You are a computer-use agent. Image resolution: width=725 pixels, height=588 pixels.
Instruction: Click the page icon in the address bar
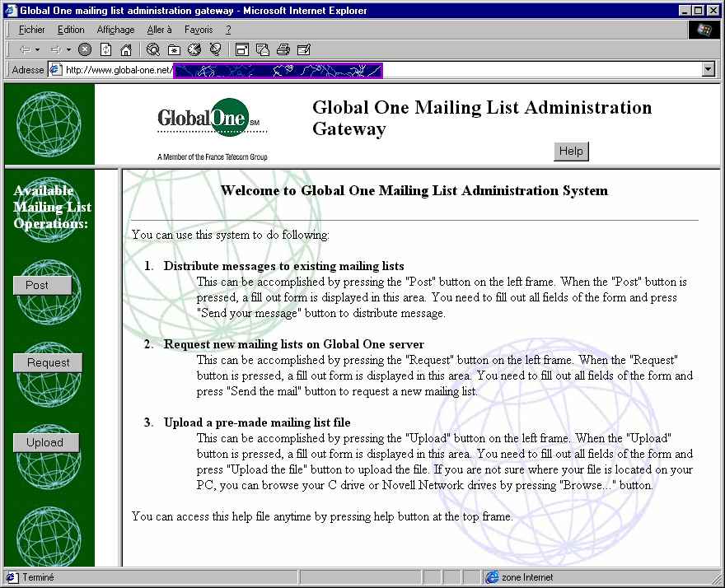[56, 70]
